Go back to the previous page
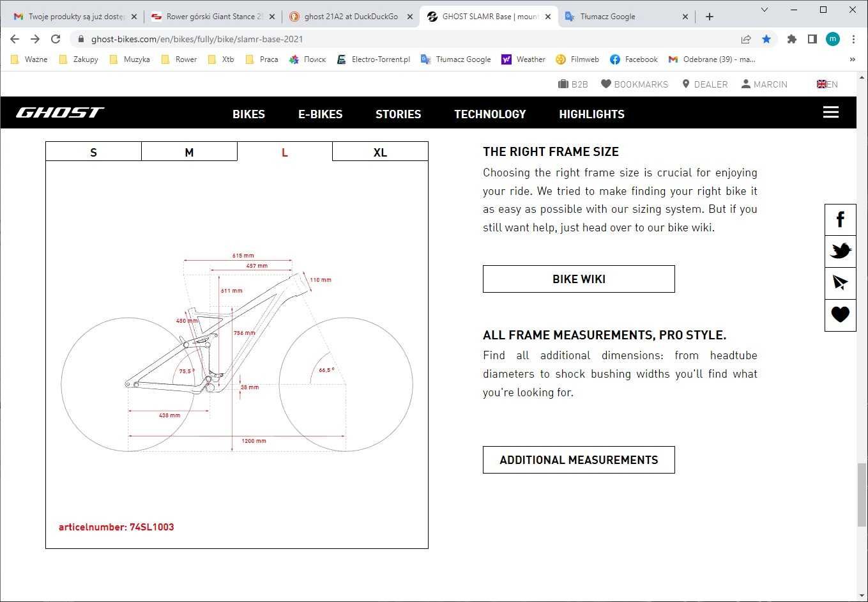Image resolution: width=868 pixels, height=602 pixels. pos(15,39)
